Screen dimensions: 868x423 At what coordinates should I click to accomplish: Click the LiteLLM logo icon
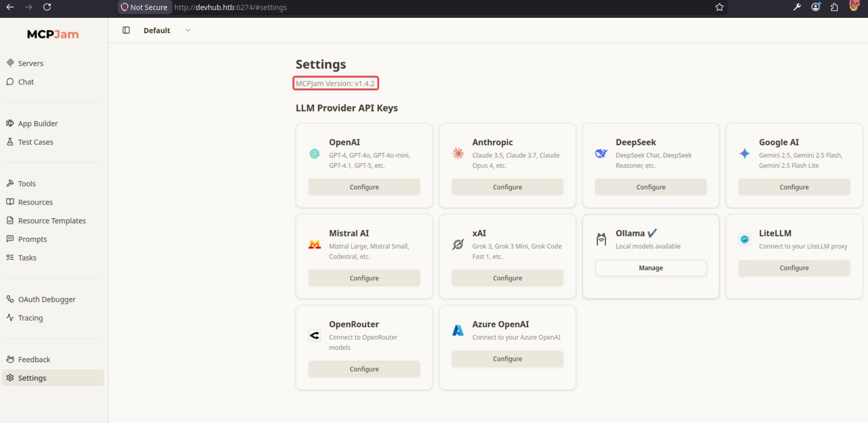(x=745, y=239)
